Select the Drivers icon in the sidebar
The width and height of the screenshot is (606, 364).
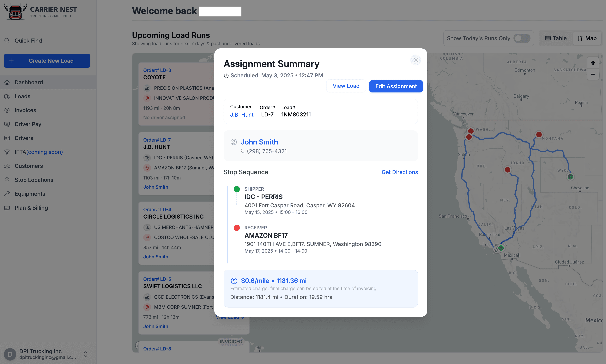[7, 138]
